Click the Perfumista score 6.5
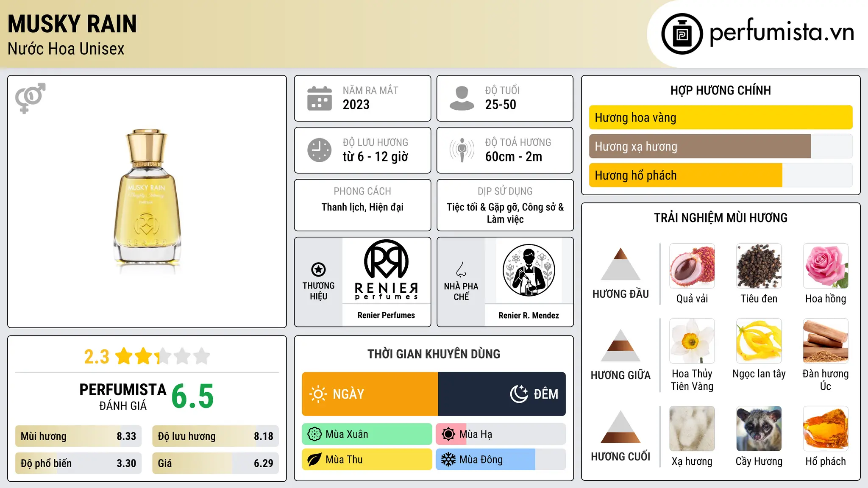868x488 pixels. point(192,396)
